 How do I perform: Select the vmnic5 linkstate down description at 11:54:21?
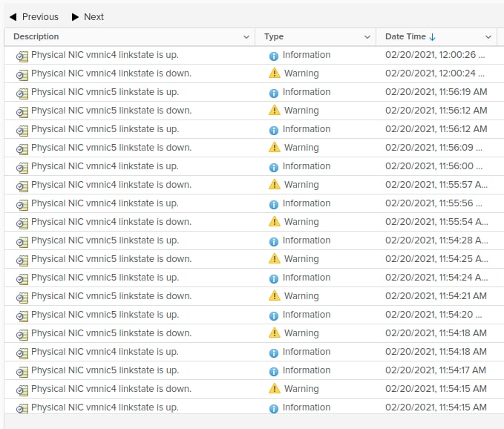111,296
